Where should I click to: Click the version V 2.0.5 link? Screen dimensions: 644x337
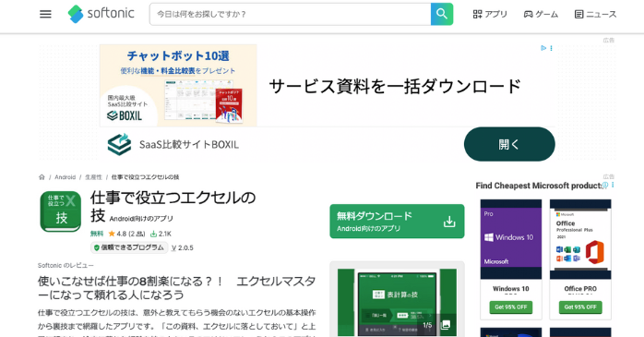pyautogui.click(x=183, y=247)
